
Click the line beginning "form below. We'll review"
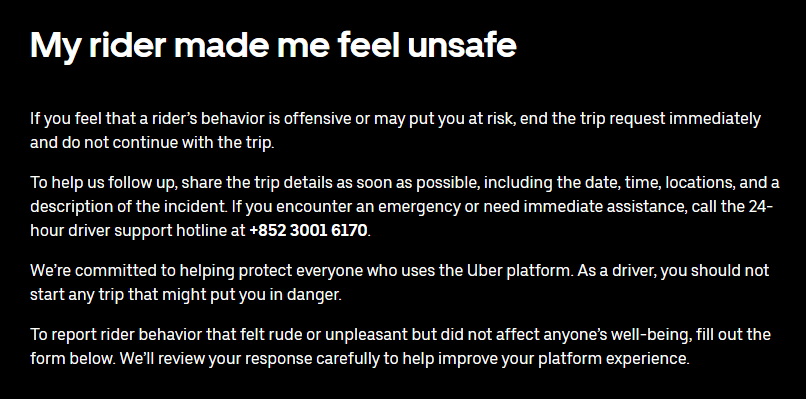(360, 358)
